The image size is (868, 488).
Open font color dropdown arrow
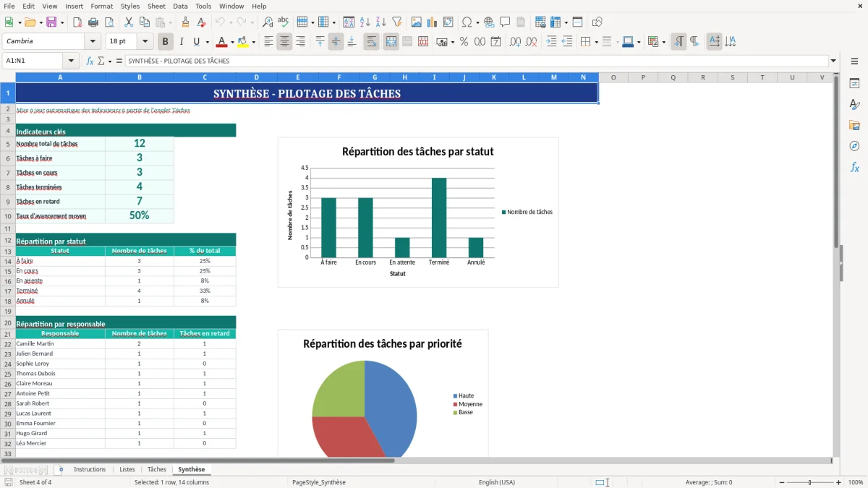click(x=231, y=42)
